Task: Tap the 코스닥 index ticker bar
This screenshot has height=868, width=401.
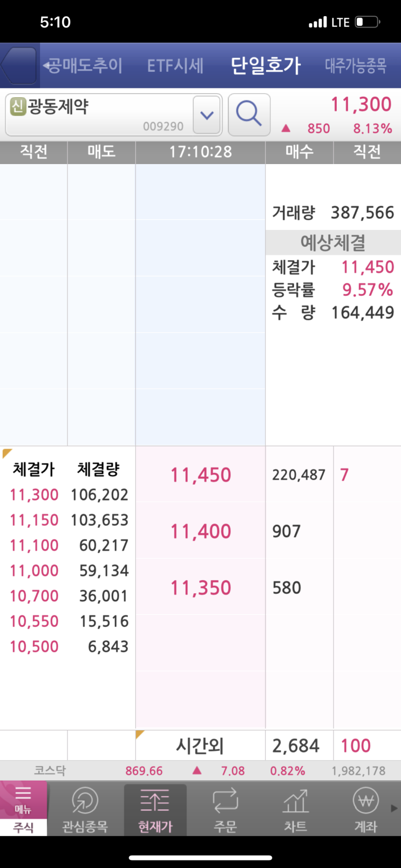Action: pyautogui.click(x=200, y=771)
